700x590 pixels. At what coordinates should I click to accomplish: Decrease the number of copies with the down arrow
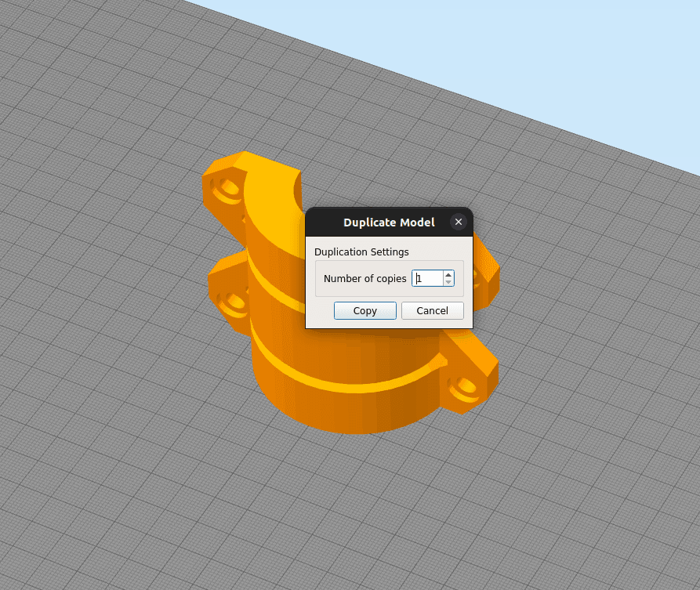(448, 282)
